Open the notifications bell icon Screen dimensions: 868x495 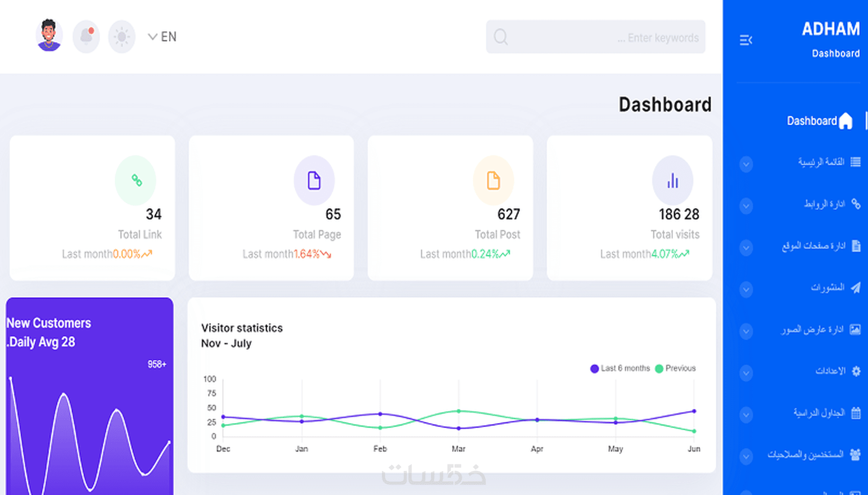click(x=86, y=37)
